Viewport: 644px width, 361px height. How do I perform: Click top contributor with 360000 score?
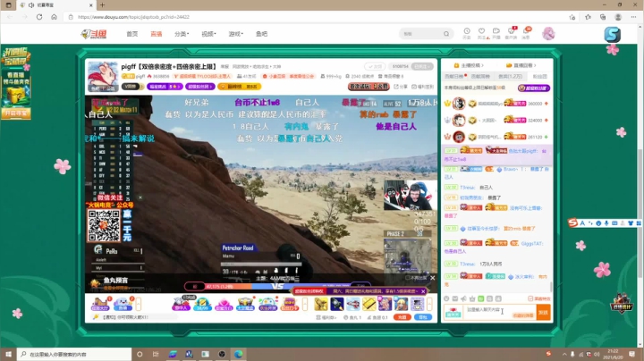point(496,104)
